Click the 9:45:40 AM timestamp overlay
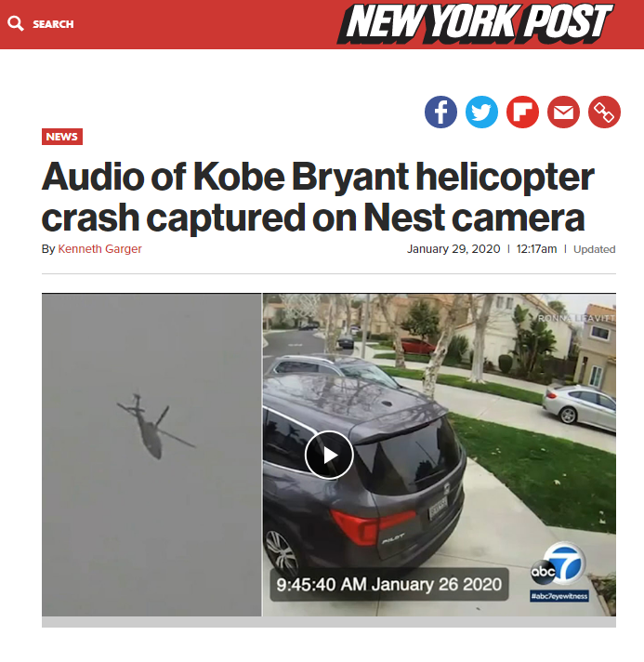The image size is (644, 662). point(389,584)
